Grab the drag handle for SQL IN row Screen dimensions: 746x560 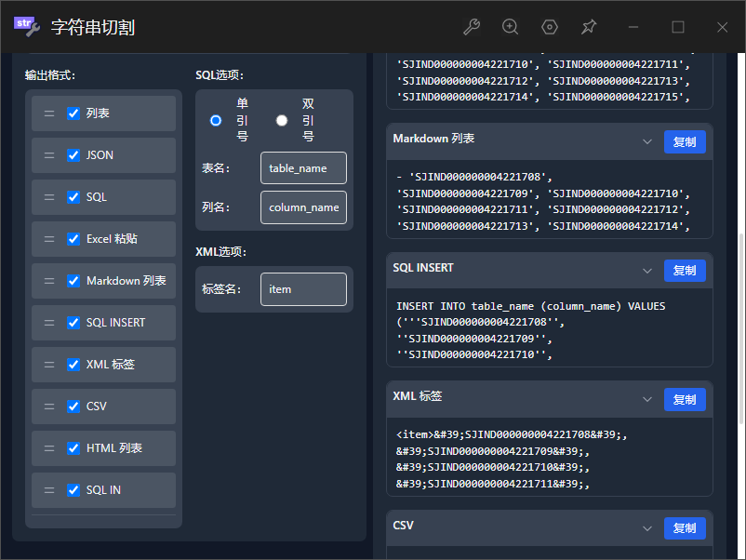[x=49, y=490]
